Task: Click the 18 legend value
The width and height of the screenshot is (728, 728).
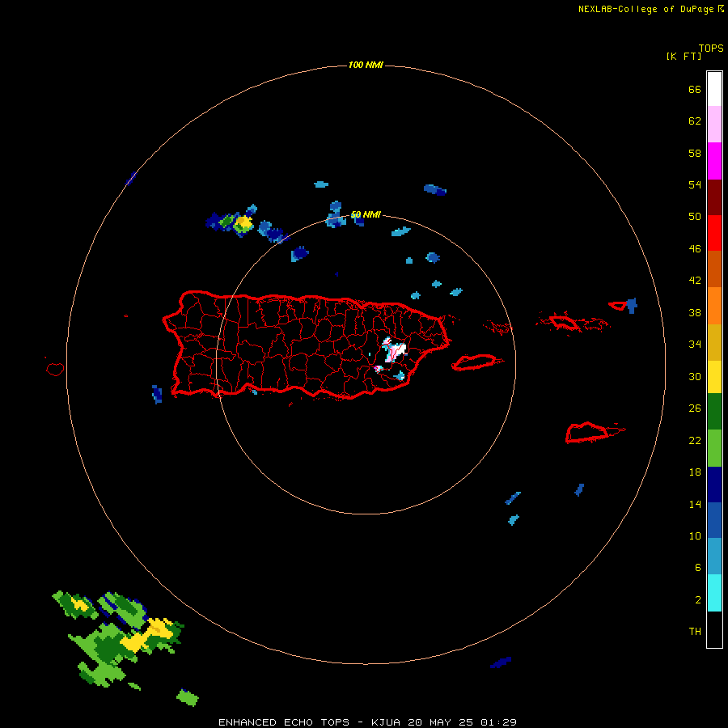Action: tap(695, 472)
